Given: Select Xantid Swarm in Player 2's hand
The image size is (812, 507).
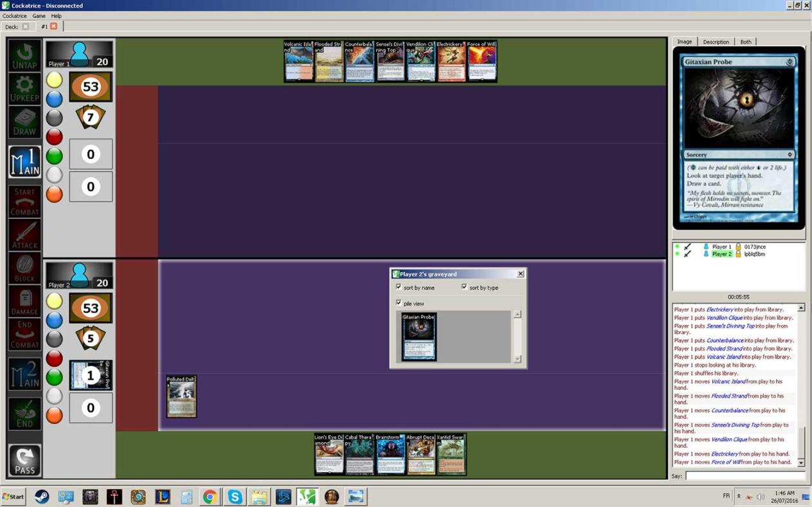Looking at the screenshot, I should click(x=451, y=454).
